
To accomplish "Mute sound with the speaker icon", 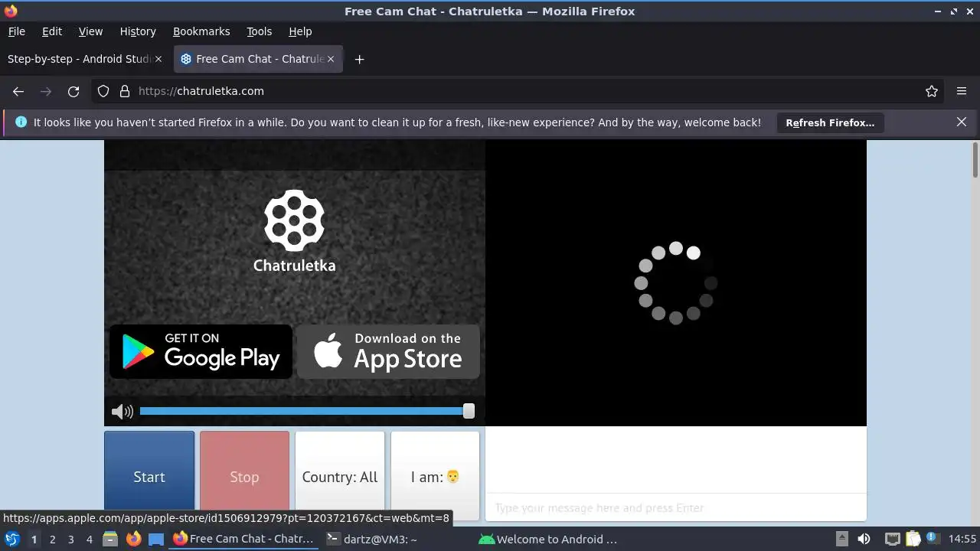I will click(122, 412).
